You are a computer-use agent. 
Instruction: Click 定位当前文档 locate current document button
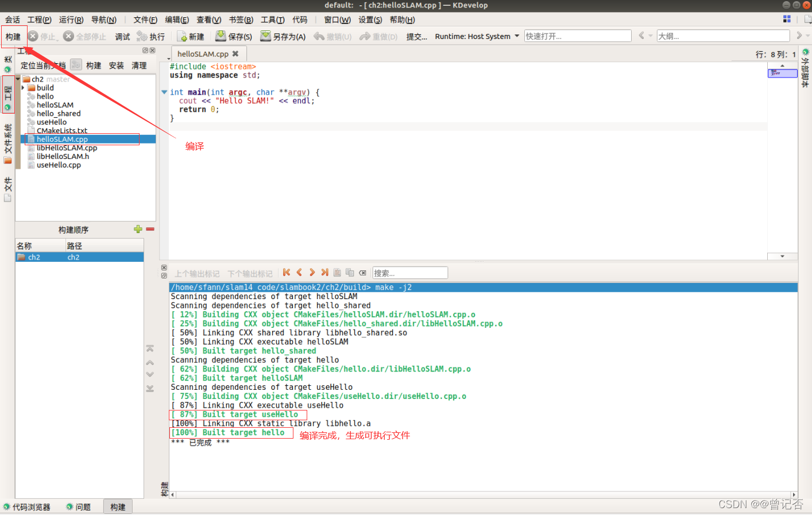coord(43,65)
